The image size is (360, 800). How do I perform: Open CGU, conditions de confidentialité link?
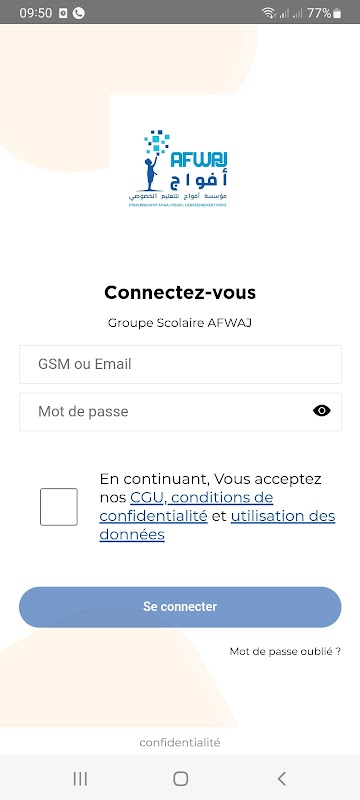tap(186, 506)
